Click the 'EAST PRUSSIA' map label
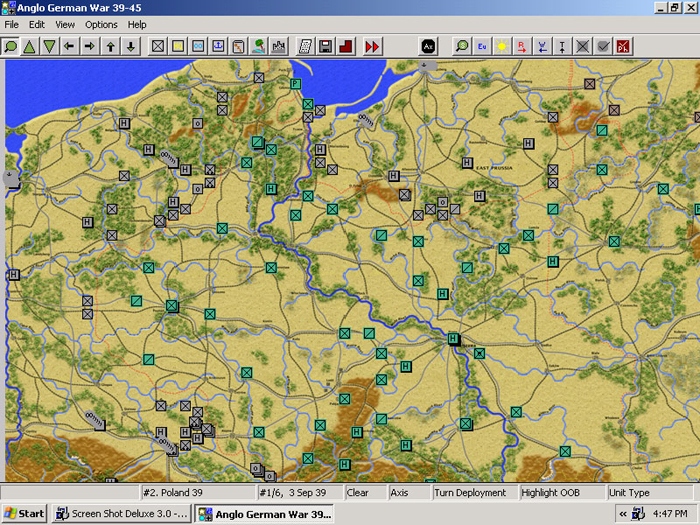Image resolution: width=700 pixels, height=525 pixels. pyautogui.click(x=494, y=168)
